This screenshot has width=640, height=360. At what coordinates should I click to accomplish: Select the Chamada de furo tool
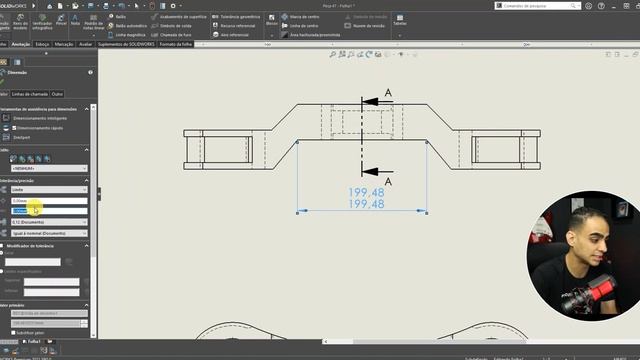click(171, 35)
